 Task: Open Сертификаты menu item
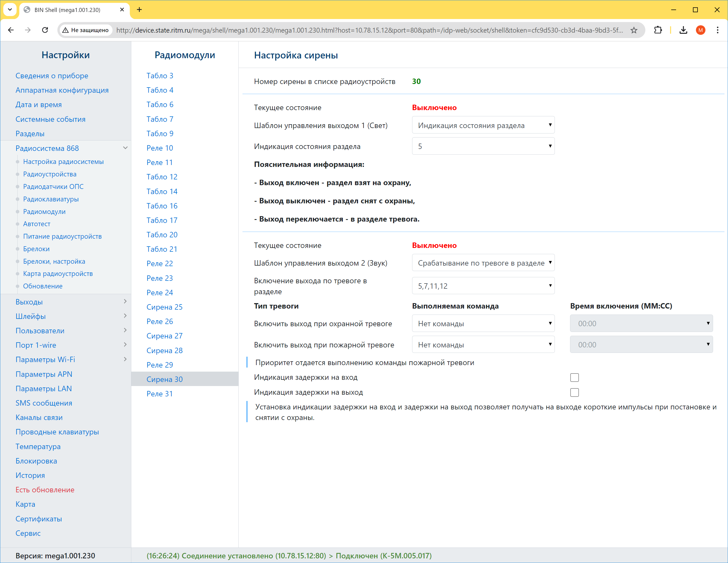click(x=39, y=519)
